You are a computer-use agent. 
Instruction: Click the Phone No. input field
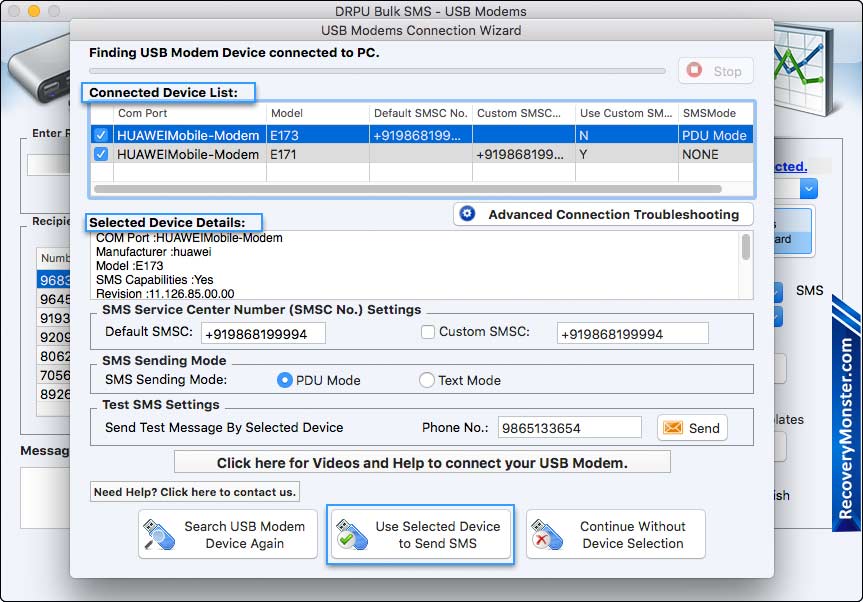(570, 428)
